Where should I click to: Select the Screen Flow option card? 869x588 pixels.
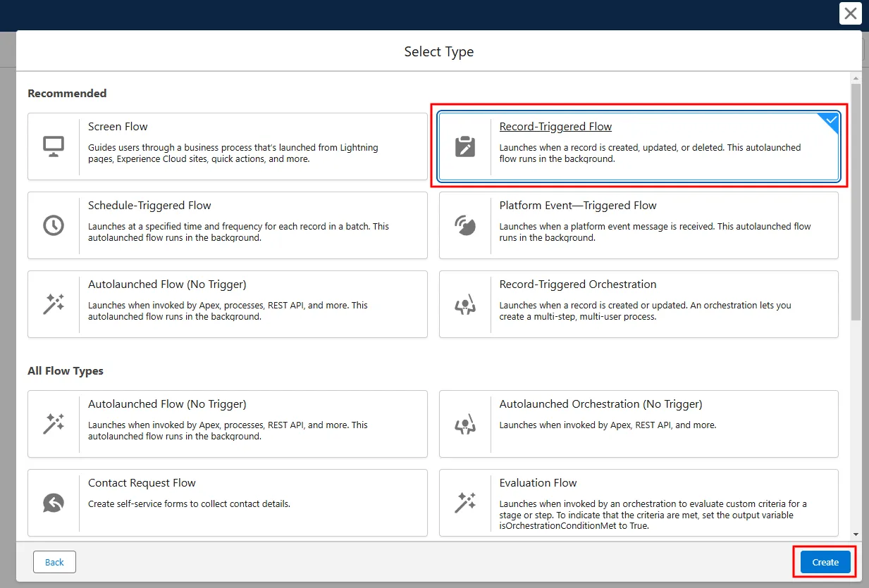[x=227, y=146]
